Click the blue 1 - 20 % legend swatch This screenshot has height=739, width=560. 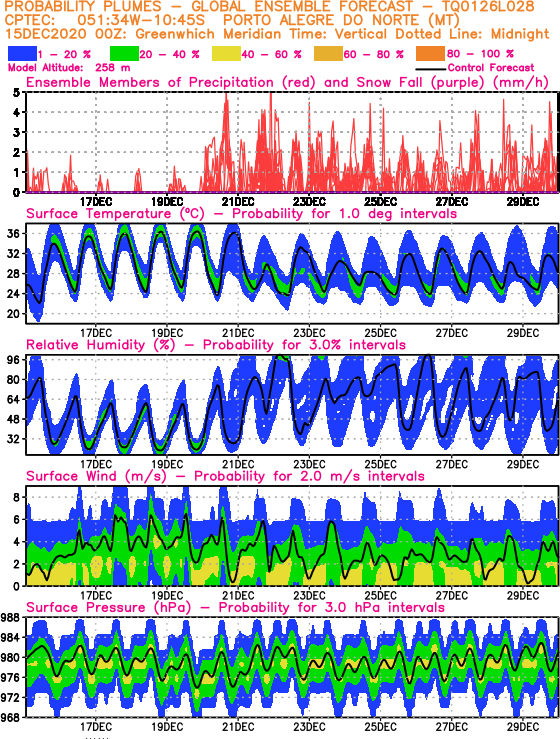coord(22,54)
